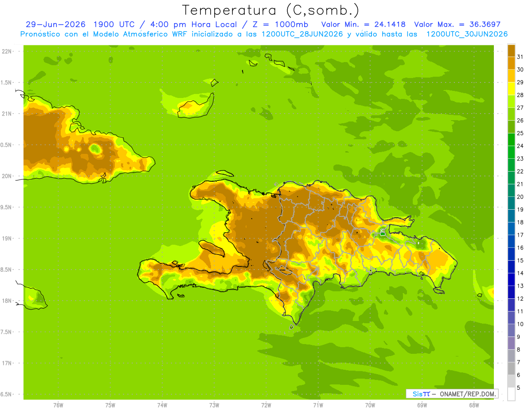The image size is (532, 411).
Task: Click the legend value "25"
Action: 520,133
